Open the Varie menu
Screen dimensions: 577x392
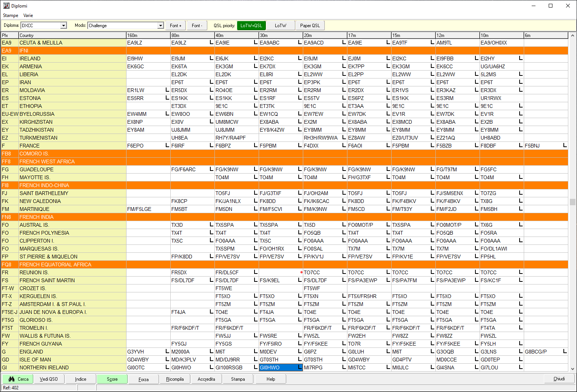click(28, 15)
